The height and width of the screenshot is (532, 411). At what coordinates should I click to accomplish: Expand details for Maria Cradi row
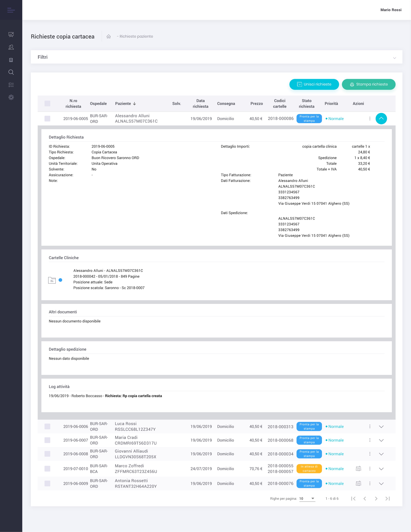coord(381,440)
